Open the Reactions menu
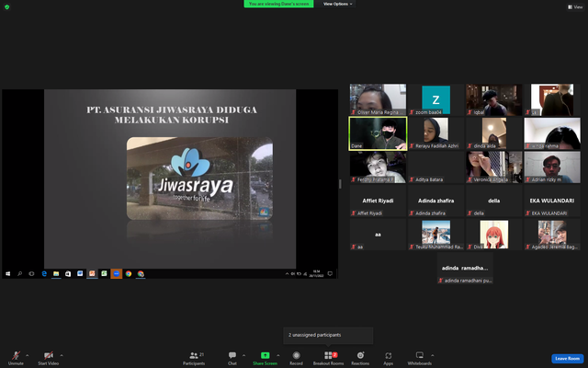The width and height of the screenshot is (588, 368). (360, 358)
